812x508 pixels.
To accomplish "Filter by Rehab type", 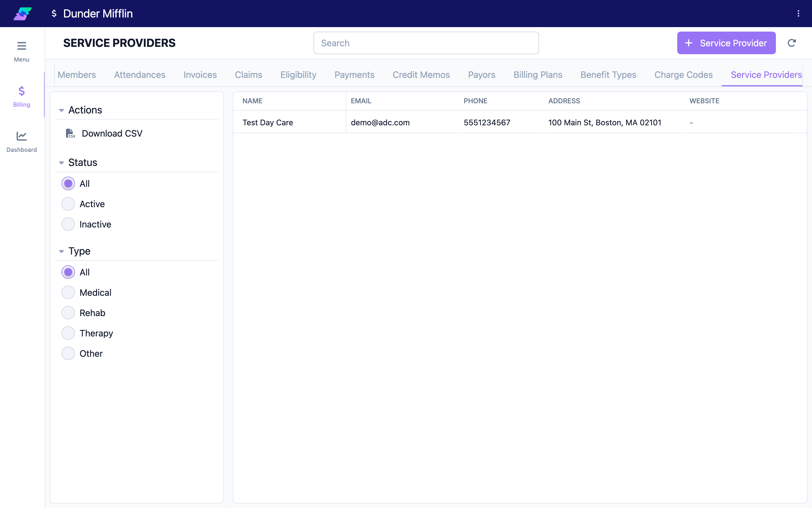I will (68, 313).
